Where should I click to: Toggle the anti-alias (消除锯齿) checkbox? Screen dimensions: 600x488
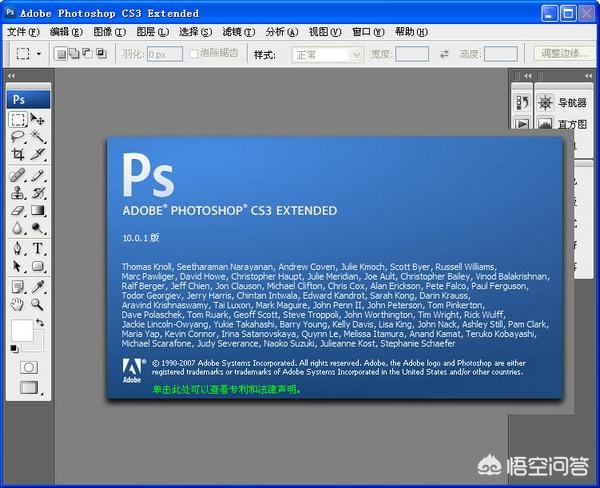pyautogui.click(x=194, y=54)
